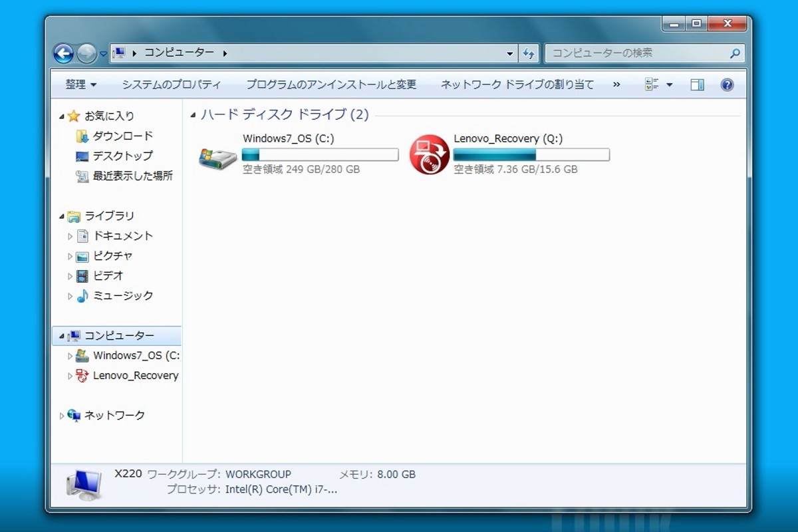Screen dimensions: 798x532
Task: Open the ドキュメント library
Action: point(123,235)
